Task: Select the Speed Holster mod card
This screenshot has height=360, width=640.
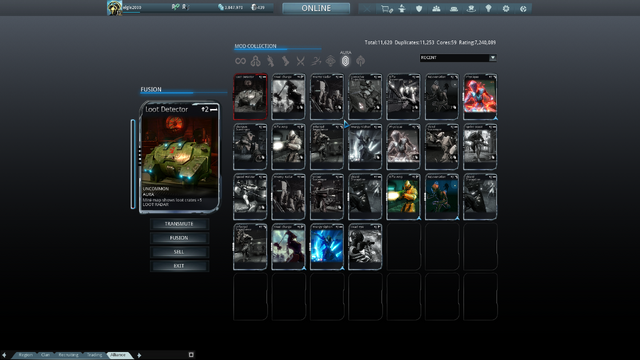Action: 250,196
